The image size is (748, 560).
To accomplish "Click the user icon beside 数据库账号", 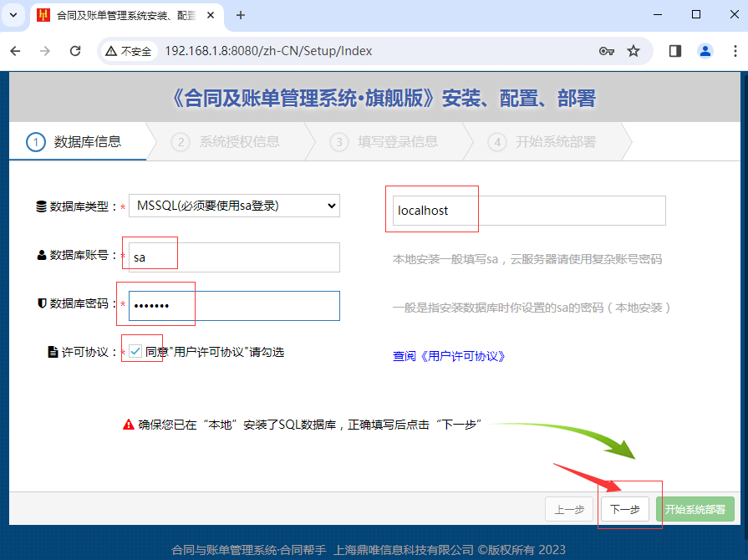I will click(42, 255).
